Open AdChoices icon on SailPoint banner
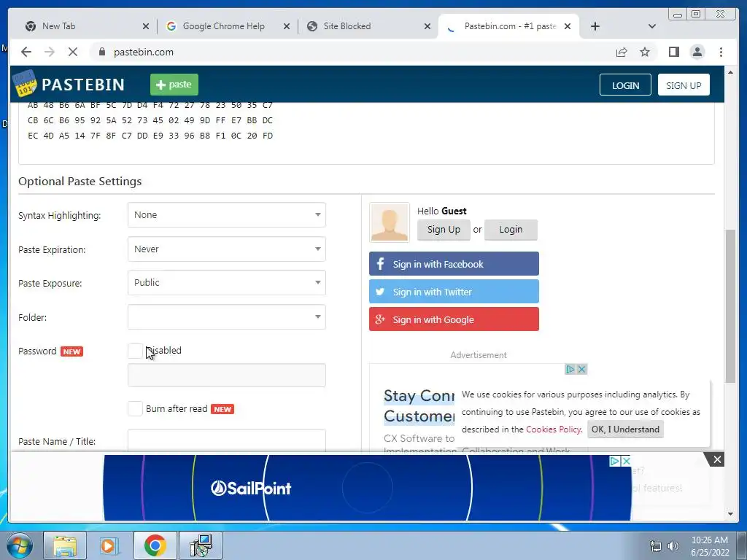The width and height of the screenshot is (747, 560). point(614,461)
